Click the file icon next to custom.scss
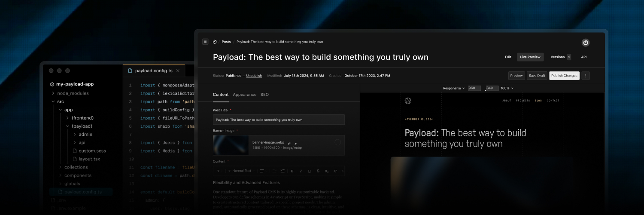This screenshot has width=644, height=215. pos(75,151)
